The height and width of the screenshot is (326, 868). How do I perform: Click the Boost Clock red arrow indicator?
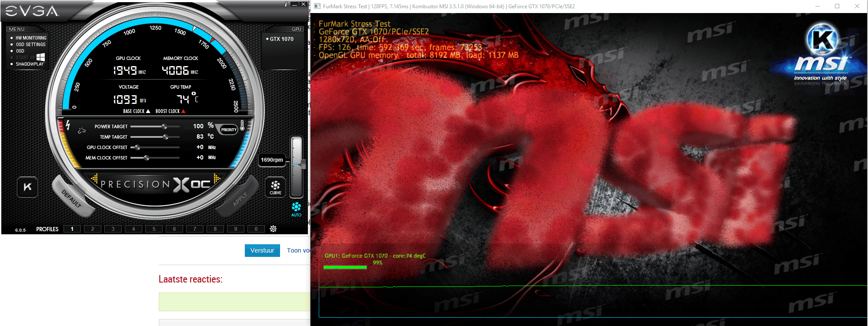pyautogui.click(x=184, y=111)
